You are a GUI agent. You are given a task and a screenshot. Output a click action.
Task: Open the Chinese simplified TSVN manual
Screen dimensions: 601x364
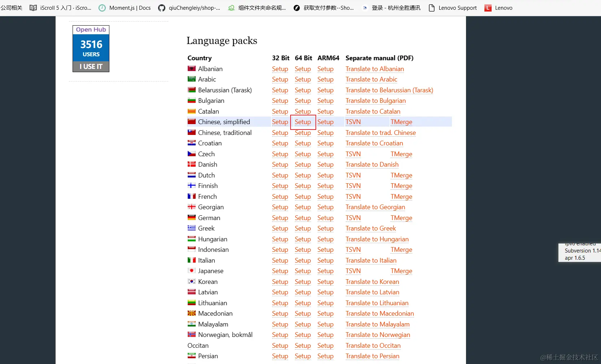(x=353, y=122)
